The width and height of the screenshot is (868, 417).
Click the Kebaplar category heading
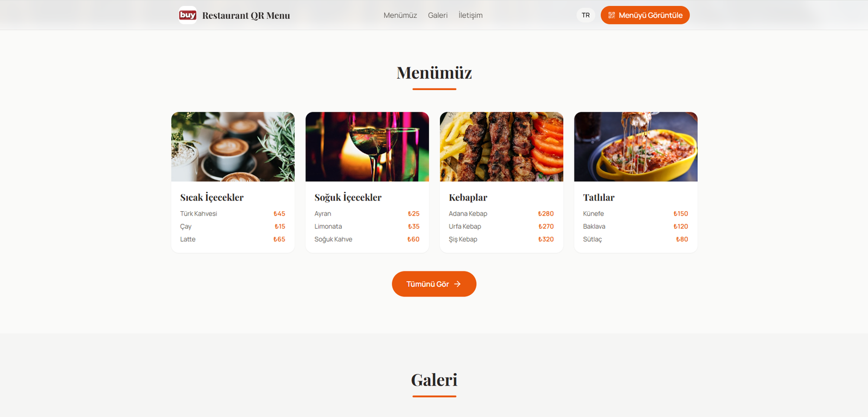pyautogui.click(x=468, y=198)
